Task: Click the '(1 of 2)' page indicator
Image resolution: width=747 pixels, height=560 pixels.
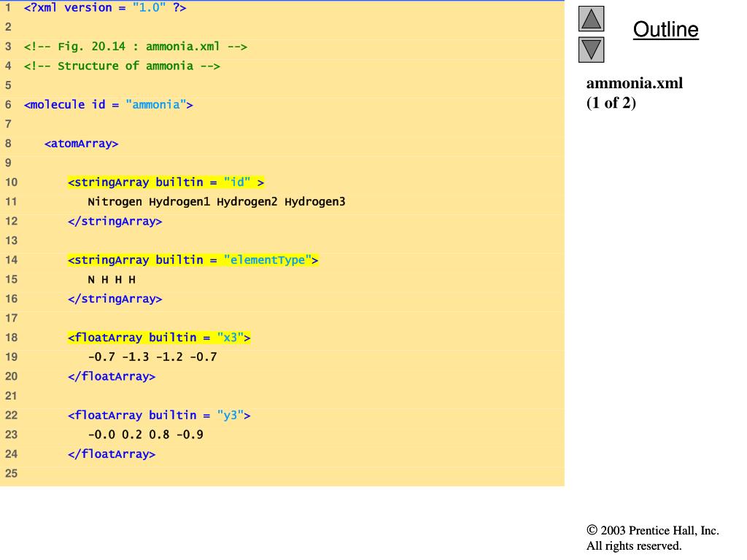Action: tap(611, 103)
